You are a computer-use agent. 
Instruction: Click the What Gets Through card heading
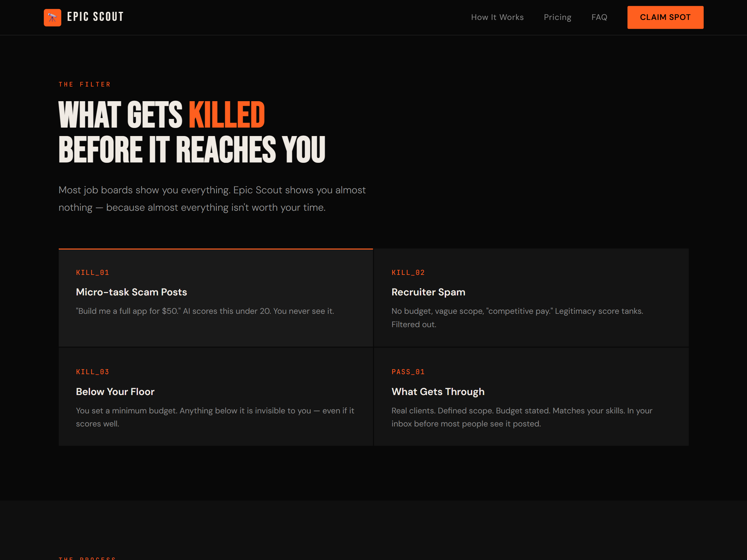tap(438, 392)
